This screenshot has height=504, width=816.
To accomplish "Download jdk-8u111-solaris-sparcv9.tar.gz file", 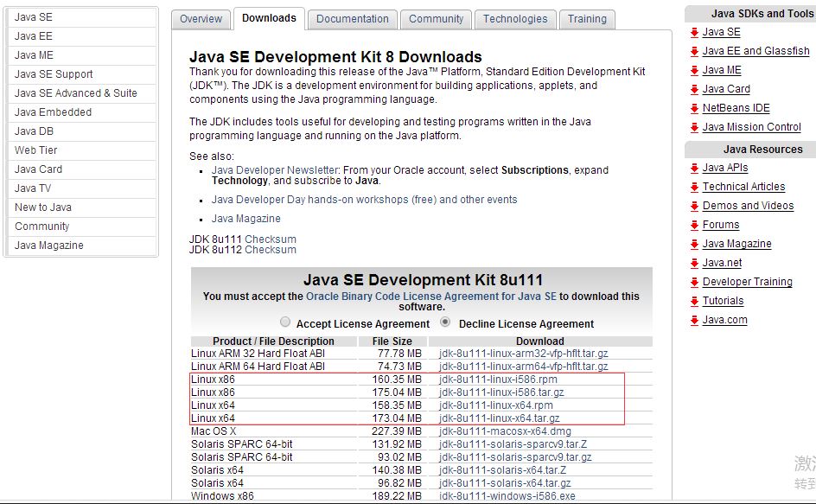I will coord(515,457).
